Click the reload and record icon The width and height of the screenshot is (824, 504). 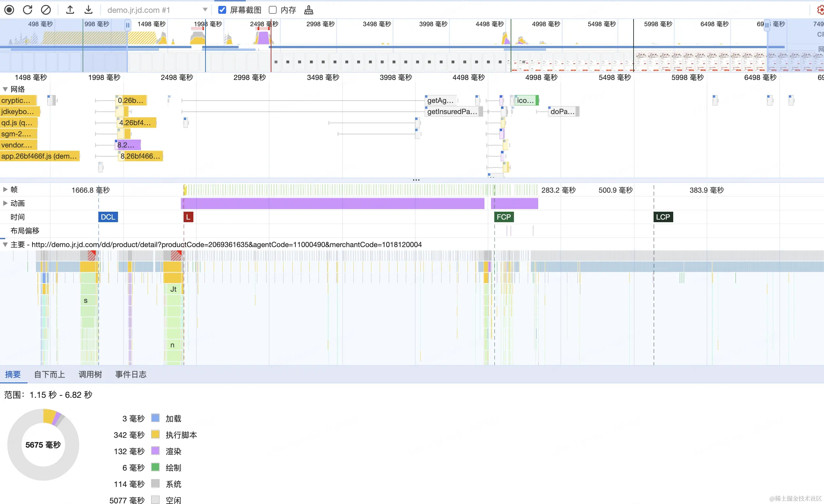[28, 10]
